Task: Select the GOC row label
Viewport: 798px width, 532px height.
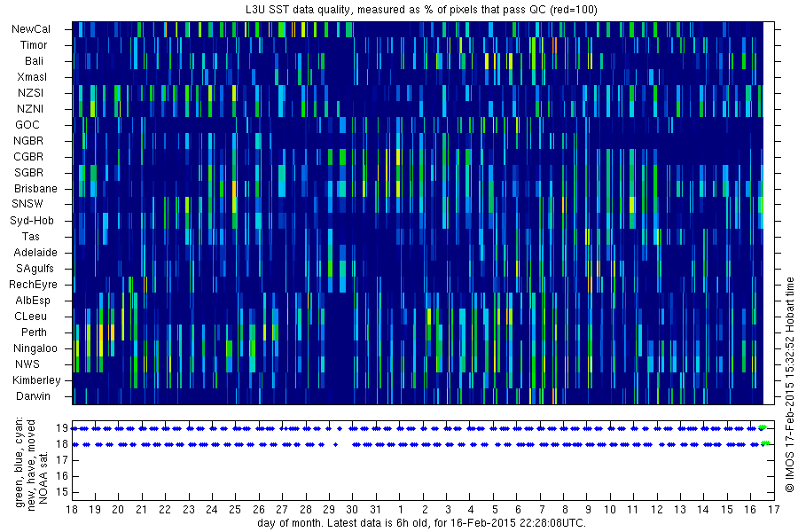Action: pos(27,125)
